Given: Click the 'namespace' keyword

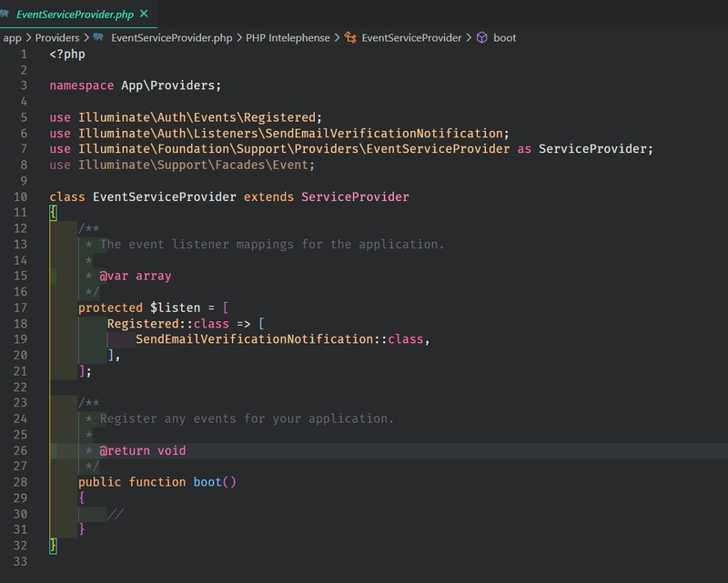Looking at the screenshot, I should pos(82,85).
